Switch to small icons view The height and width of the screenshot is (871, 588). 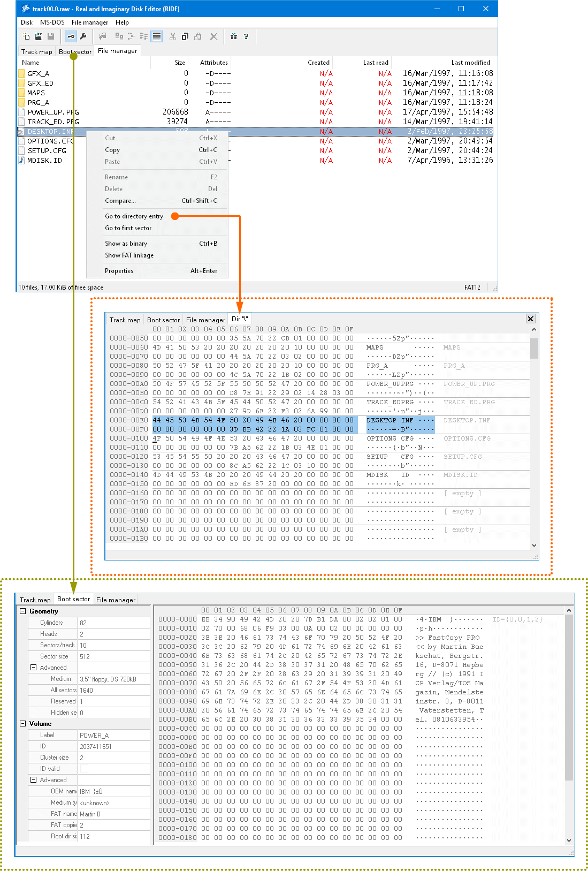pos(132,36)
